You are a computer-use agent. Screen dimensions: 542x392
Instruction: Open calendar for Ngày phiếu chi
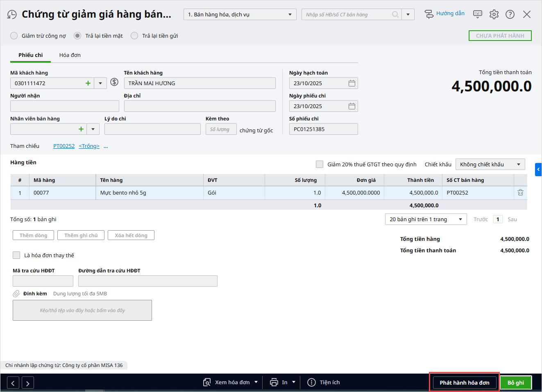(x=352, y=106)
